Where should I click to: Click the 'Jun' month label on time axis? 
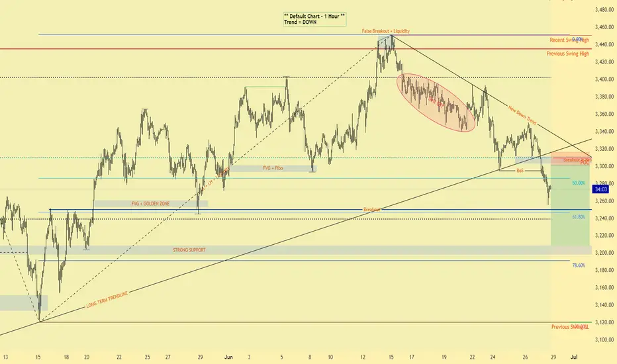(x=228, y=357)
